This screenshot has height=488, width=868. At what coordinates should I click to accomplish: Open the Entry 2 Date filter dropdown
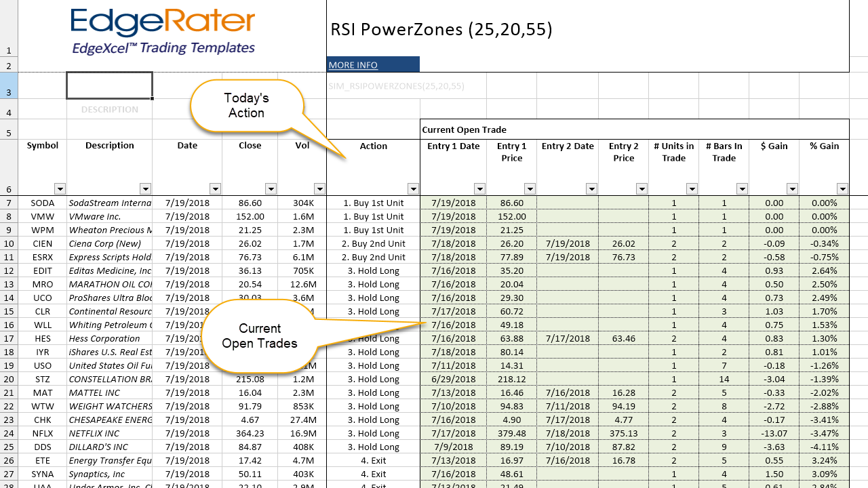(x=592, y=189)
